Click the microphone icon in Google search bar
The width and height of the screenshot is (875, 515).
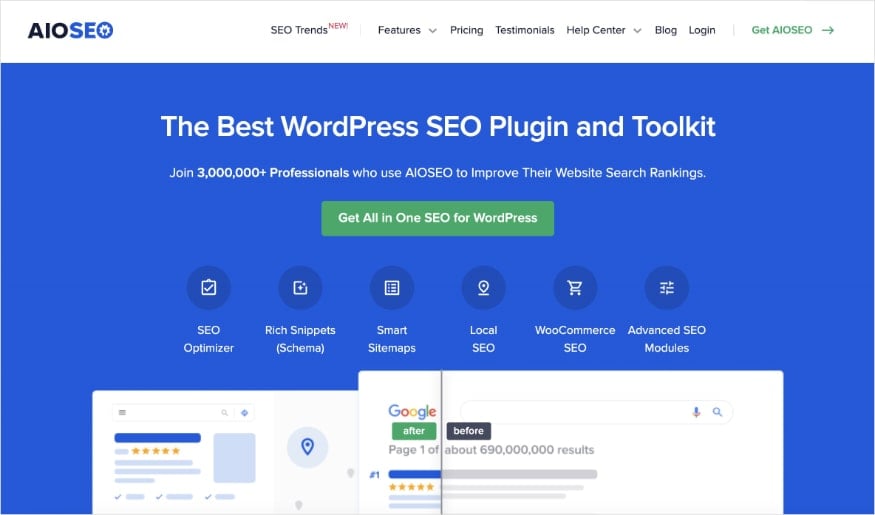click(x=696, y=412)
